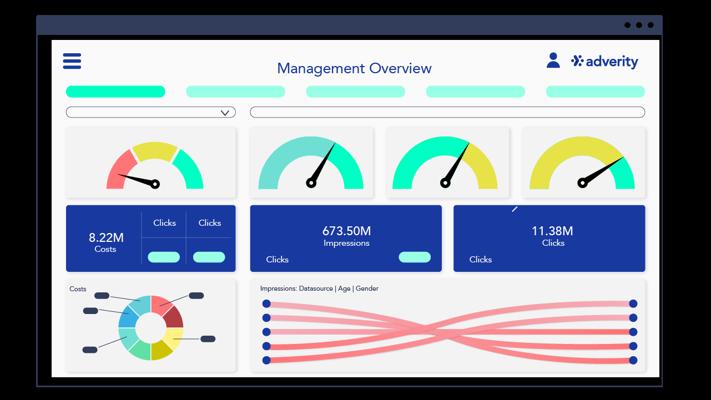Toggle pill under first Clicks column
Image resolution: width=711 pixels, height=400 pixels.
(x=164, y=257)
